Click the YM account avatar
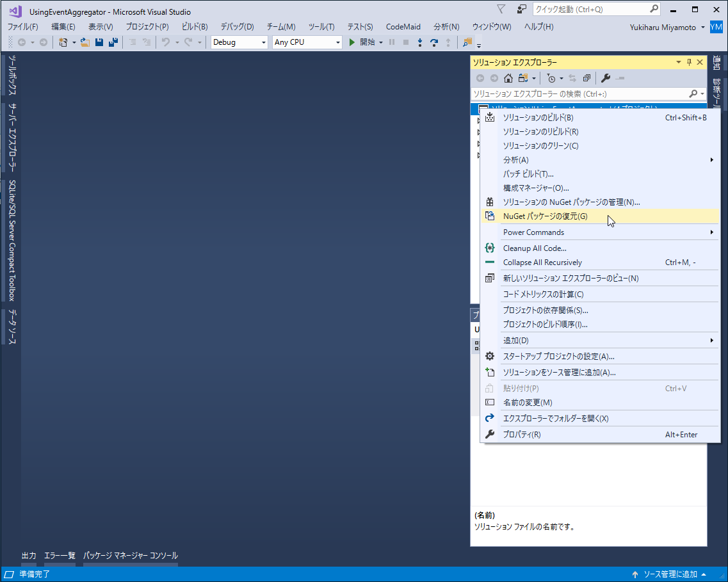The width and height of the screenshot is (728, 582). coord(716,27)
